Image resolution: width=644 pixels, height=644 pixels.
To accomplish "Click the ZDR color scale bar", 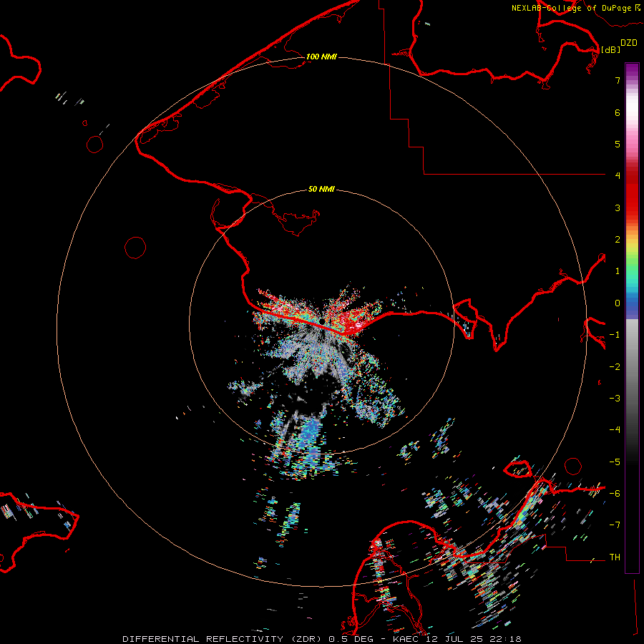I will tap(632, 318).
